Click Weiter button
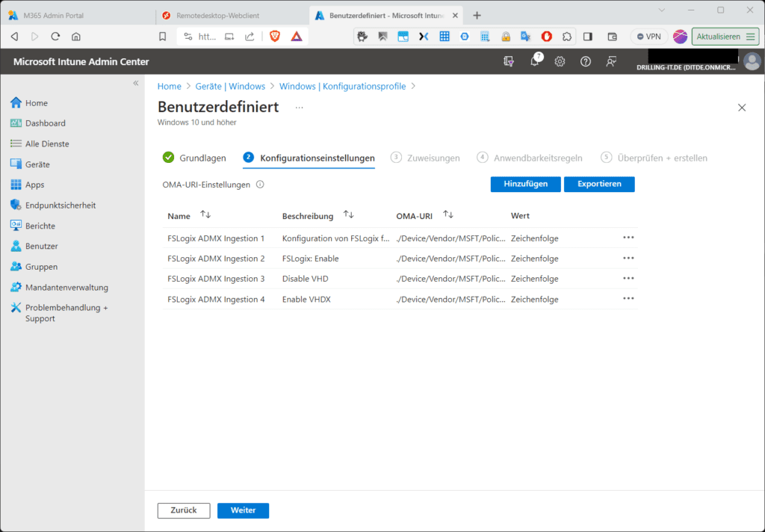 (x=243, y=510)
